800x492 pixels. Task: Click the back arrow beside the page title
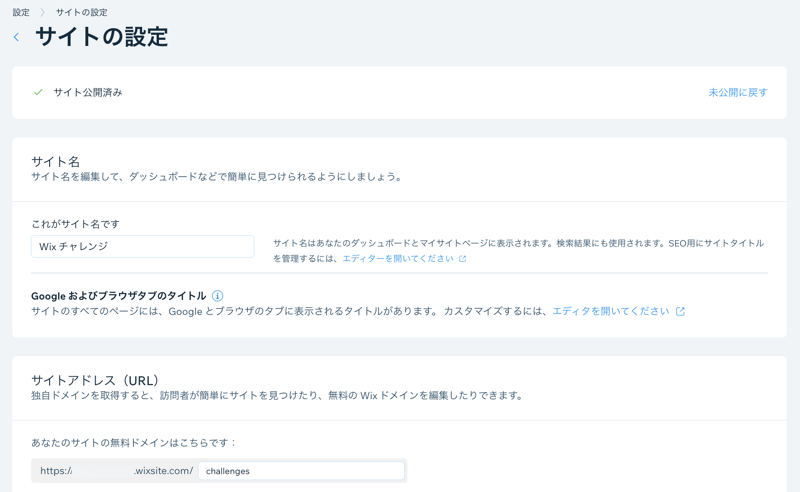coord(16,37)
